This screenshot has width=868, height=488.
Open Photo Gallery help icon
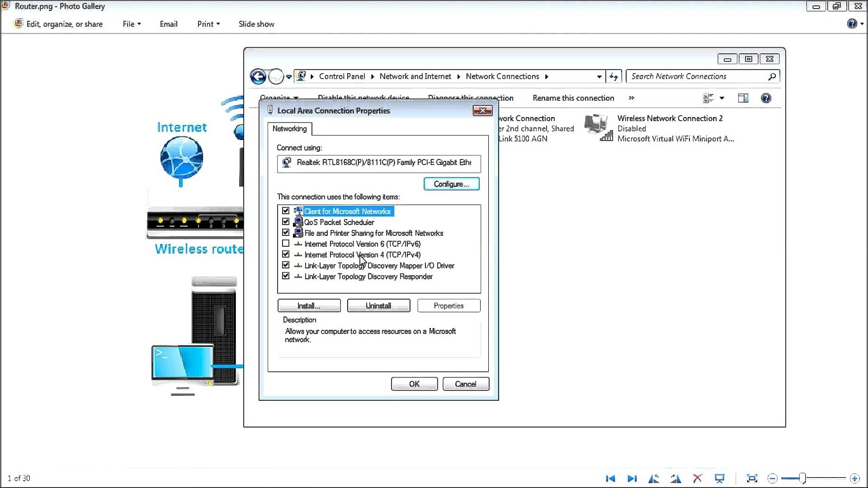coord(852,23)
